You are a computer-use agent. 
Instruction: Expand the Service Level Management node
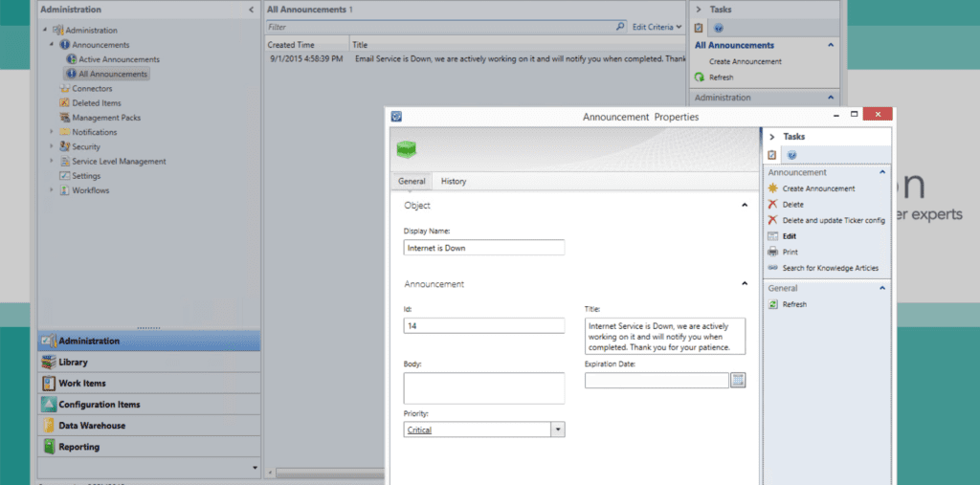pos(52,162)
